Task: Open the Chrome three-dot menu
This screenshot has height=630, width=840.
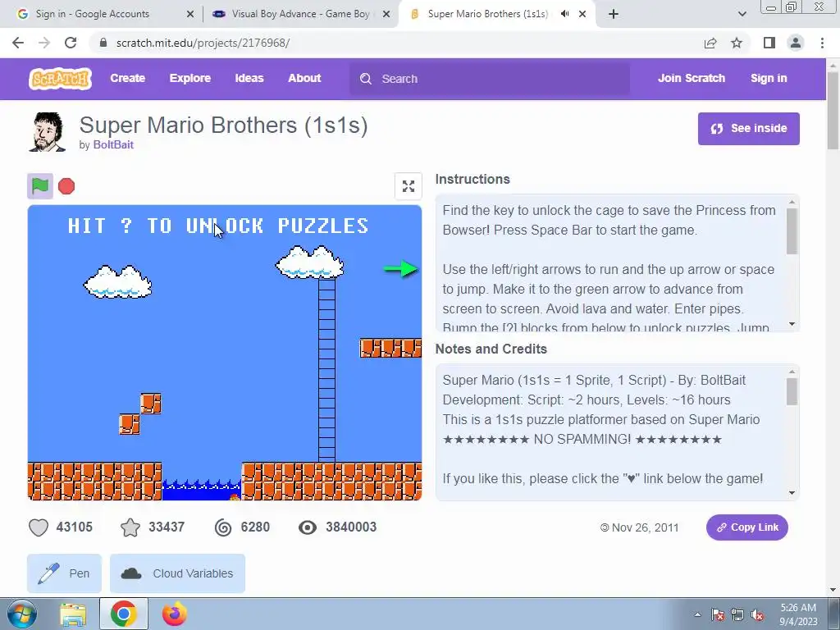Action: 822,43
